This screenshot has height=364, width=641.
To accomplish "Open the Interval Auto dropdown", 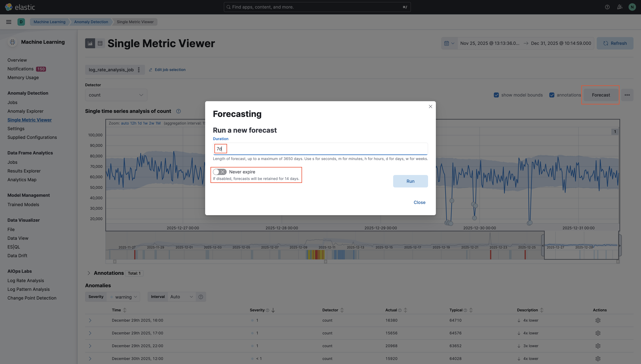I will coord(182,297).
